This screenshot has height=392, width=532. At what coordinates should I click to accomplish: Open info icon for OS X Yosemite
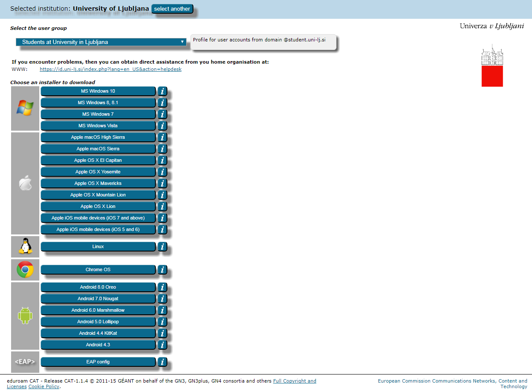click(162, 172)
